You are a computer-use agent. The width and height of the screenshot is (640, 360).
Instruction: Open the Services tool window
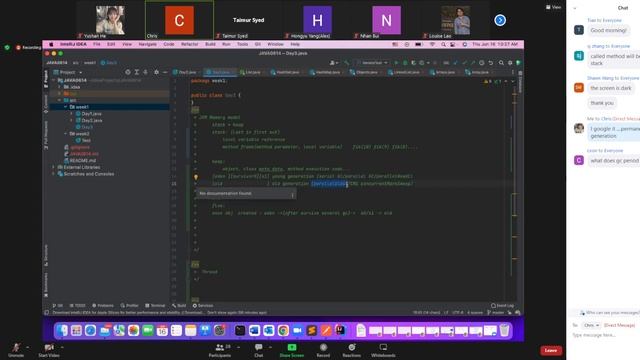[x=203, y=305]
